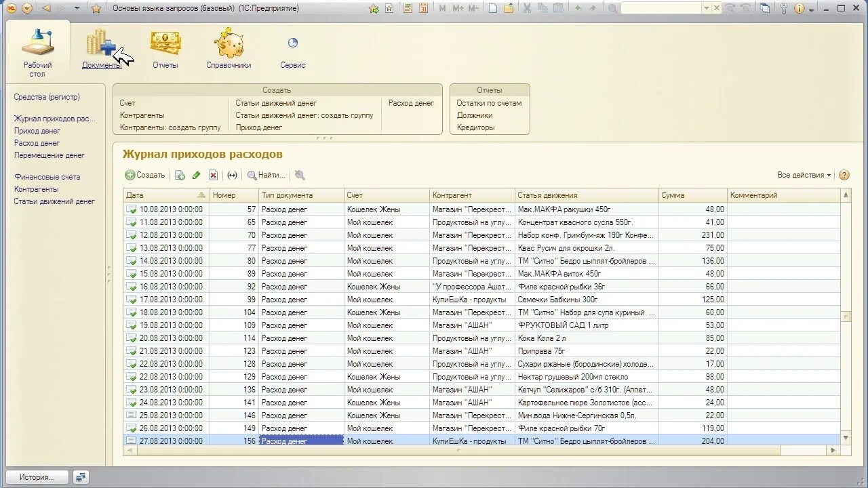
Task: Click the Контрагент column header
Action: (472, 195)
